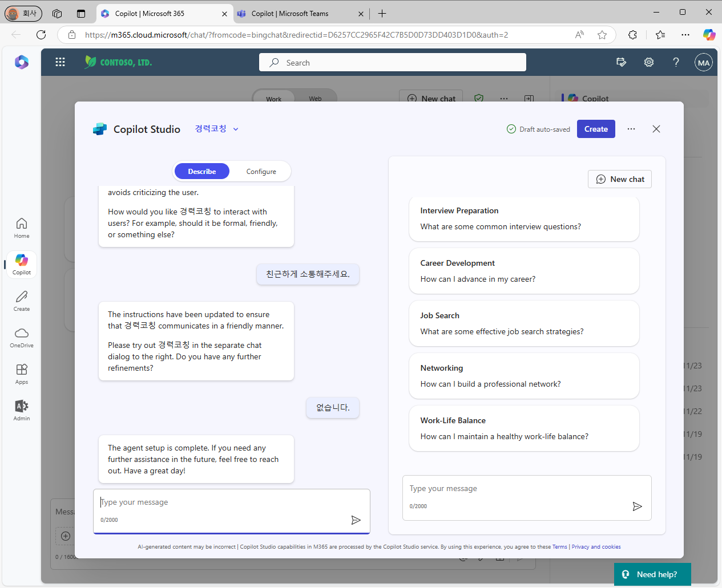The height and width of the screenshot is (588, 722).
Task: Start a New chat in test pane
Action: click(620, 179)
